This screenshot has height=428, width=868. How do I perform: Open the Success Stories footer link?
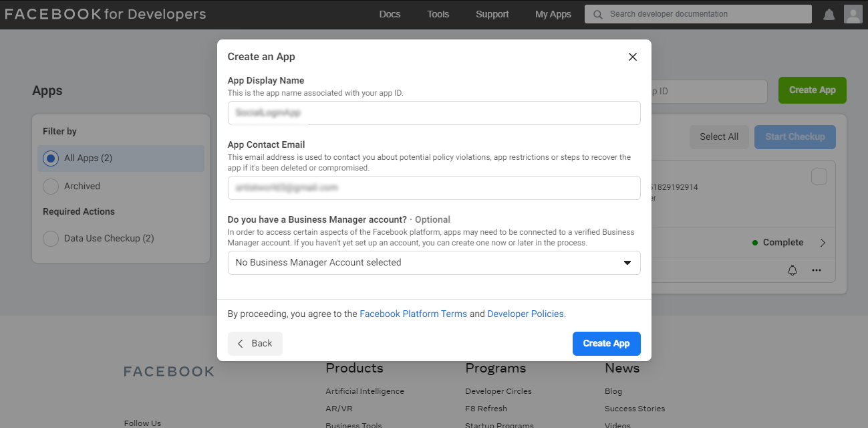coord(635,409)
